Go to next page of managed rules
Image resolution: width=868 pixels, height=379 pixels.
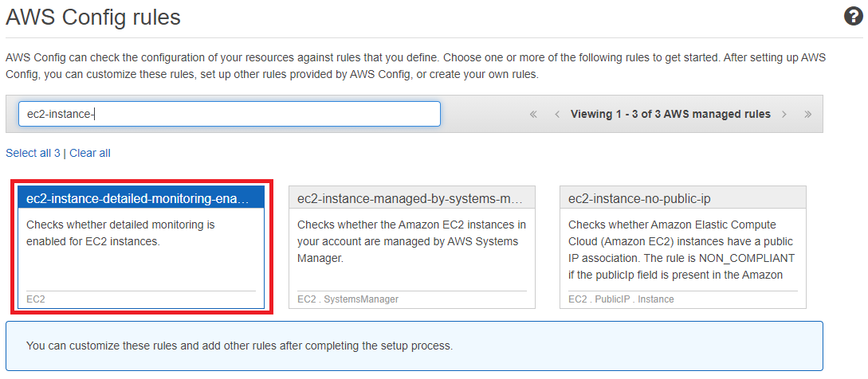point(784,114)
